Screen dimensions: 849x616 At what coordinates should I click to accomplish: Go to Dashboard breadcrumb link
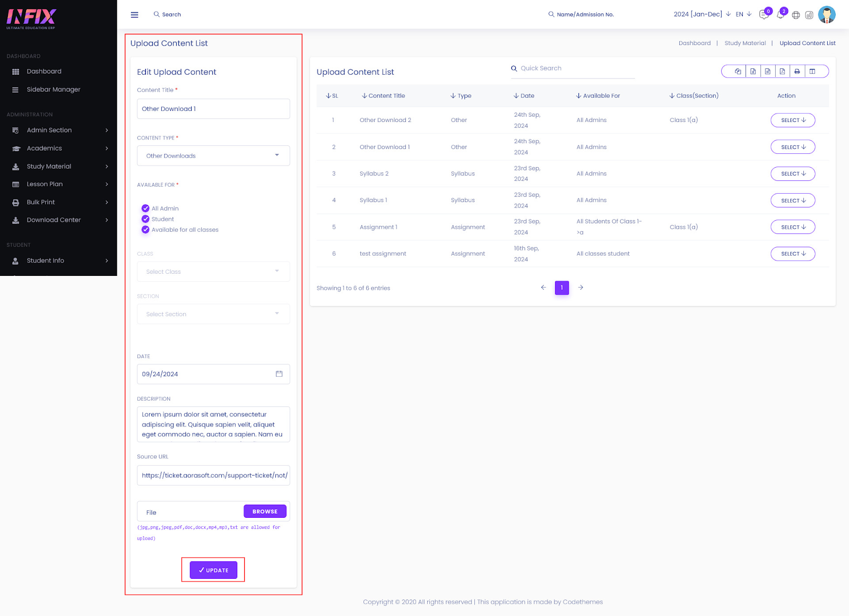pyautogui.click(x=695, y=44)
